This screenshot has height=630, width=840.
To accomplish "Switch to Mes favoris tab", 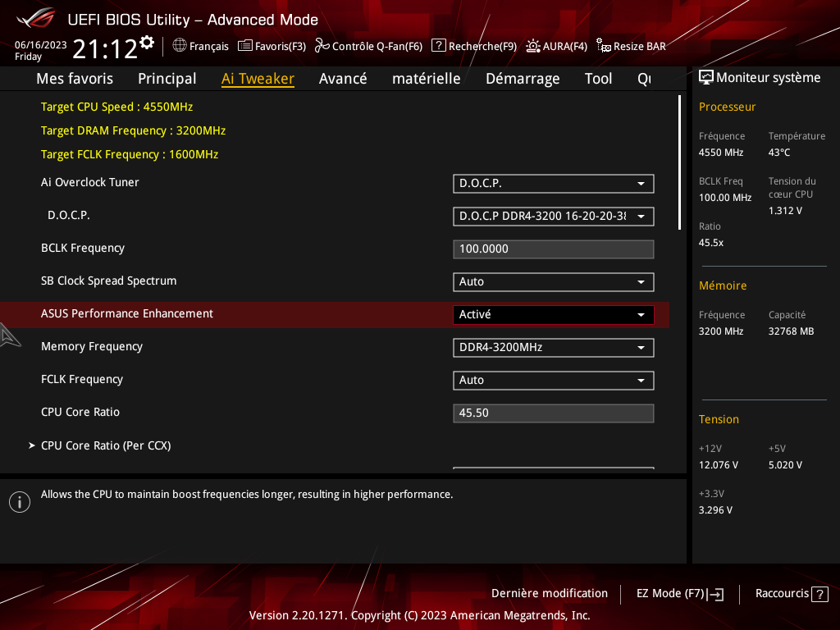I will tap(75, 79).
